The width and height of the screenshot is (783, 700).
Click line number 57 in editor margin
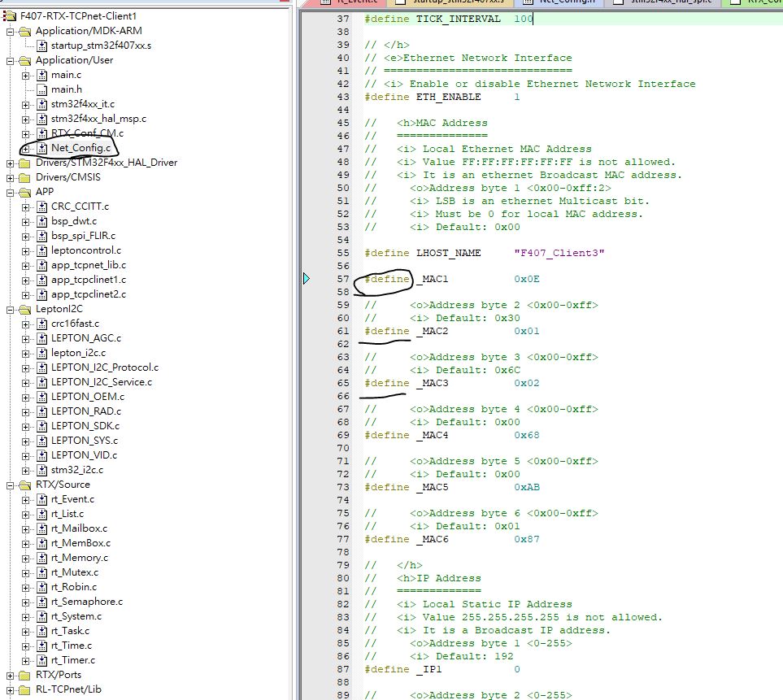pyautogui.click(x=343, y=279)
